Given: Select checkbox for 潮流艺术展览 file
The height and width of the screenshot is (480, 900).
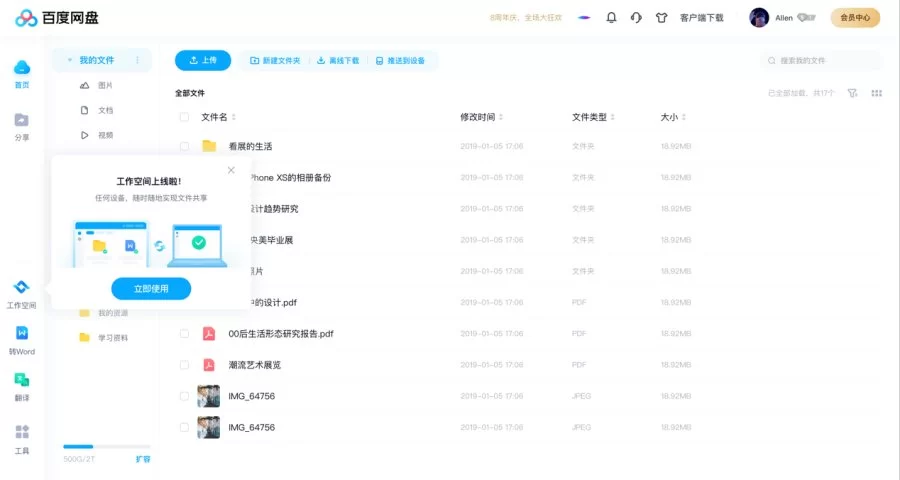Looking at the screenshot, I should coord(184,365).
